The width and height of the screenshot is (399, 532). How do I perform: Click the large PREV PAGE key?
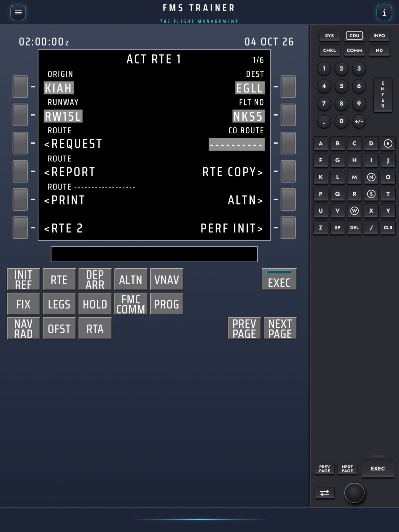(x=244, y=329)
